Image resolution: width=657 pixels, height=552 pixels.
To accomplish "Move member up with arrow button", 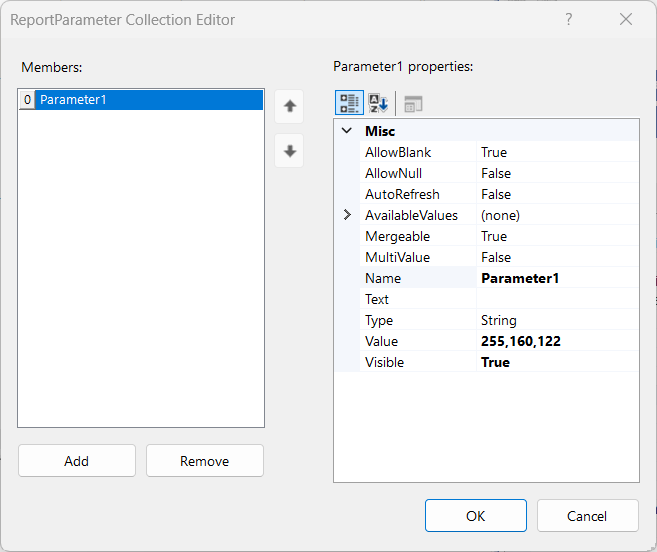I will coord(289,105).
